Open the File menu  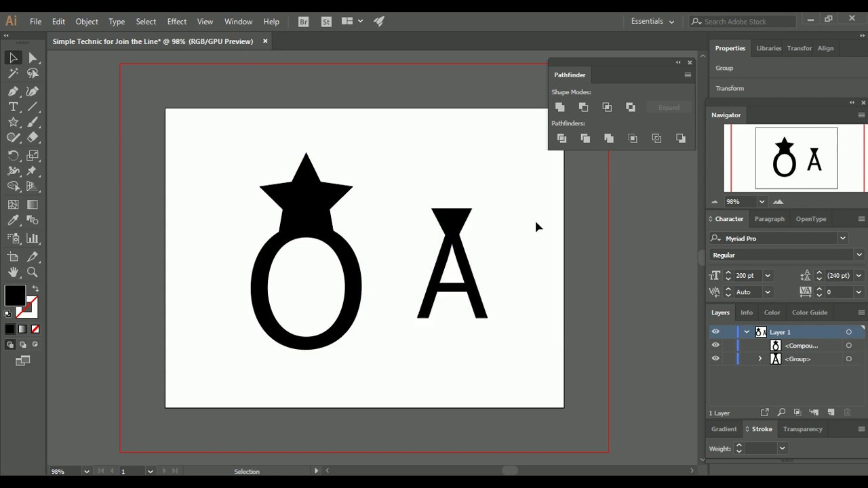35,22
